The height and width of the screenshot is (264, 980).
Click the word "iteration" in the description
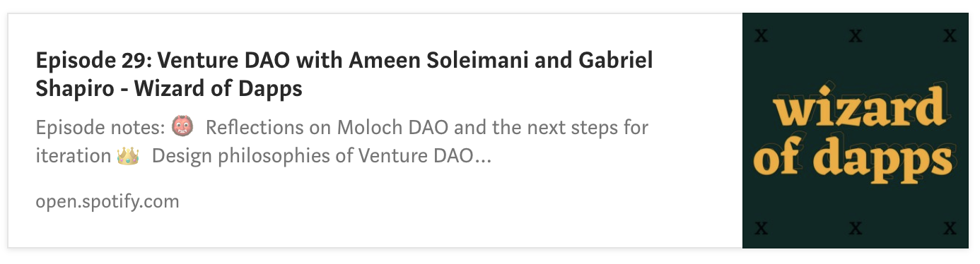73,155
